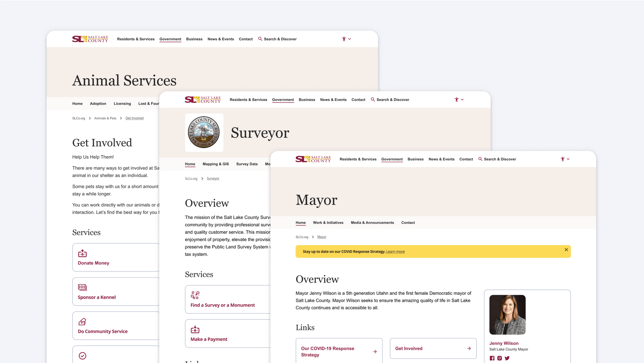Screen dimensions: 644x363
Task: Expand the Surveyor page accessibility menu
Action: pos(459,99)
